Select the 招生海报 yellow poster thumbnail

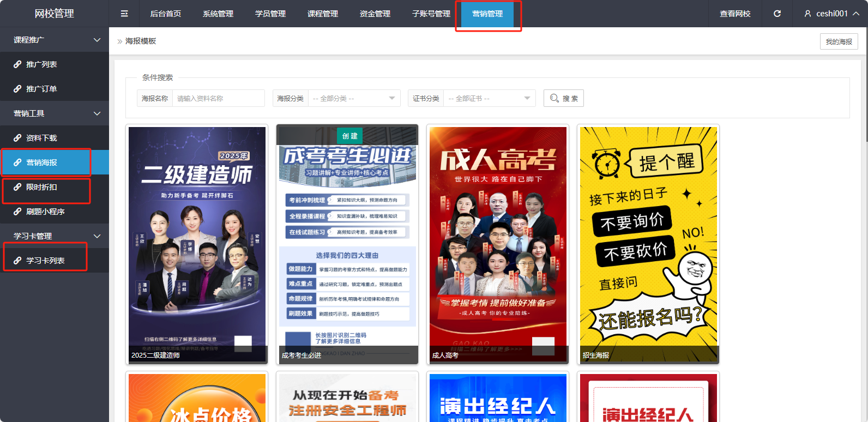click(648, 244)
